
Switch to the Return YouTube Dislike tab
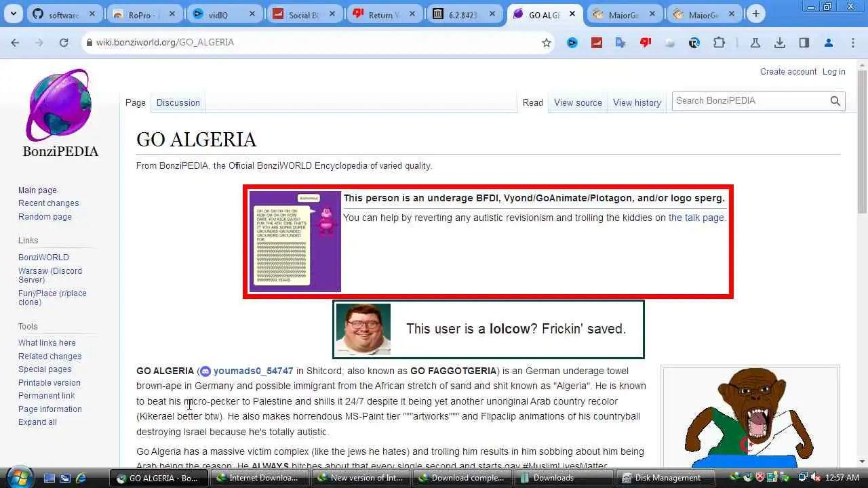click(384, 14)
